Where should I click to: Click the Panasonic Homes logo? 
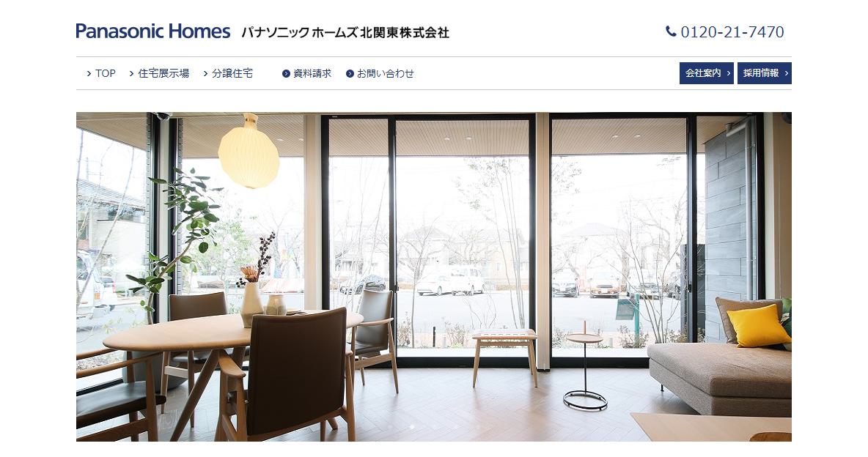(152, 31)
